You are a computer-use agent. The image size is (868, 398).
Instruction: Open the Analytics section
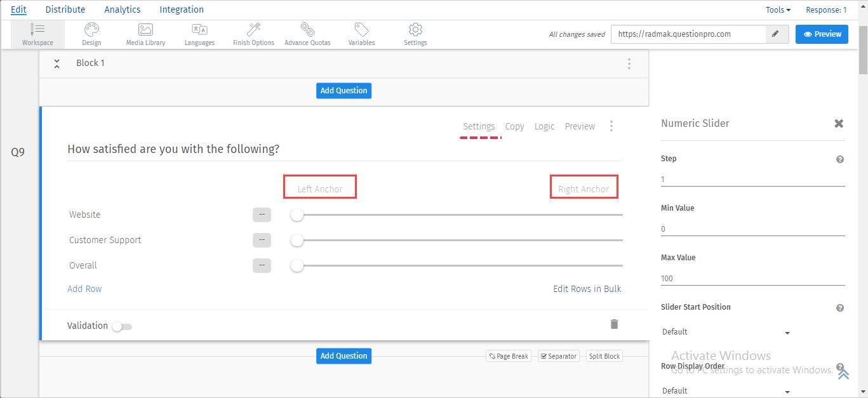point(122,9)
